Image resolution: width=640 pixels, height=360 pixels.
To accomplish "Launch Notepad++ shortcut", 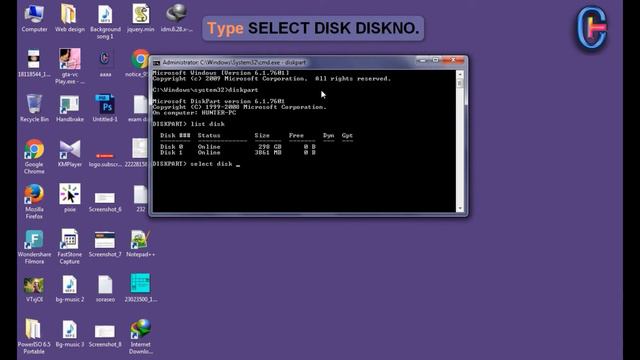I will pyautogui.click(x=140, y=243).
